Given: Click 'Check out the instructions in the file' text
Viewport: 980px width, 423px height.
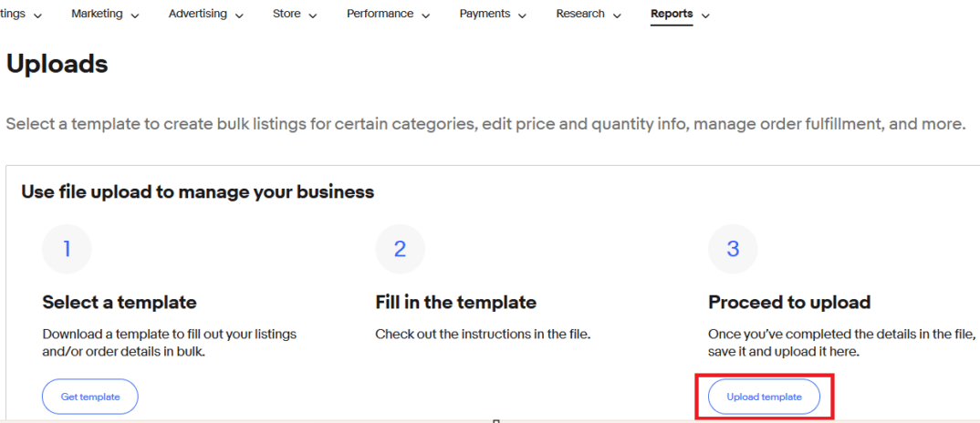Looking at the screenshot, I should coord(483,335).
